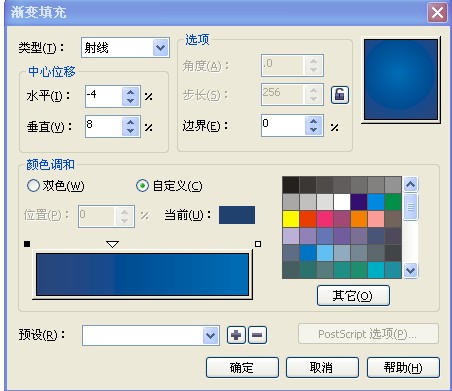Click the 边界 input field
452x391 pixels.
coord(283,125)
